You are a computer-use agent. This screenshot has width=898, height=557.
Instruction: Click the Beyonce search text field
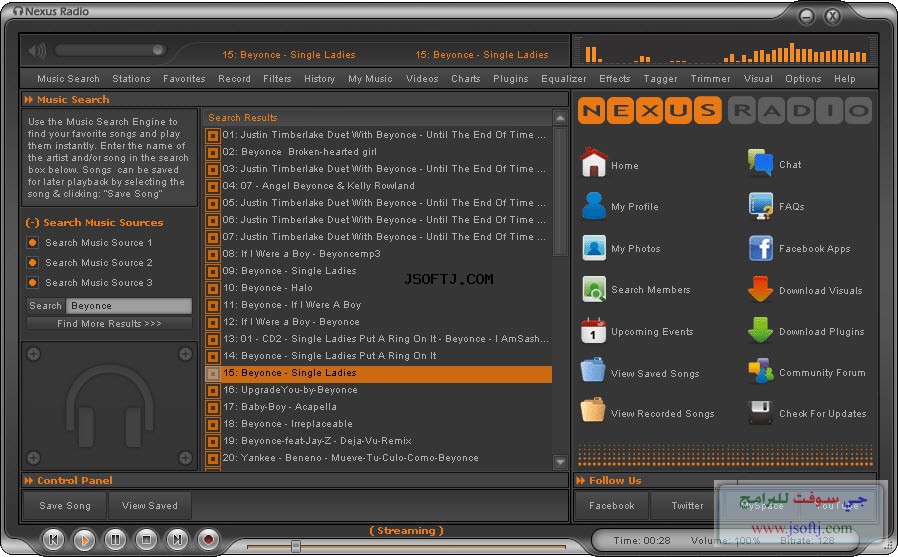click(x=129, y=306)
